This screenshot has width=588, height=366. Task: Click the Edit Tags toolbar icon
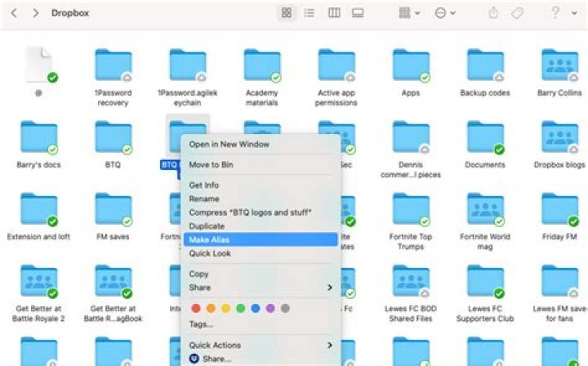[518, 13]
